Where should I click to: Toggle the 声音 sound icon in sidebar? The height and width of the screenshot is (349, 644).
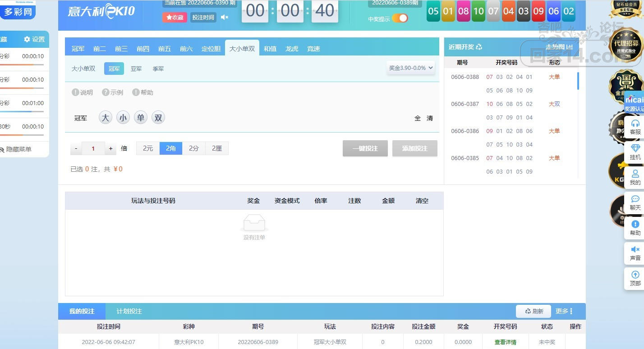tap(635, 249)
